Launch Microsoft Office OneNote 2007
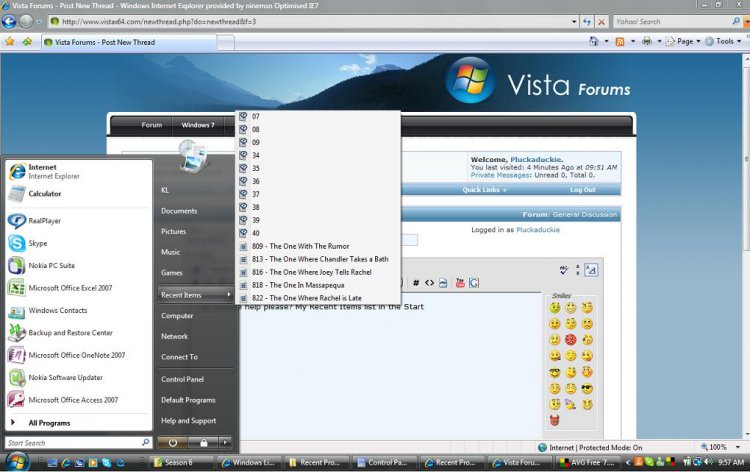Screen dimensions: 750x472 pos(79,355)
